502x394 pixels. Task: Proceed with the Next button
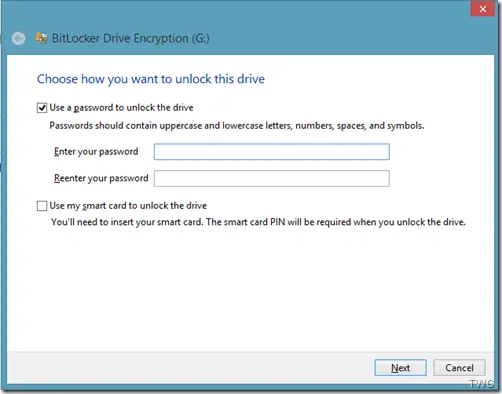pos(400,368)
